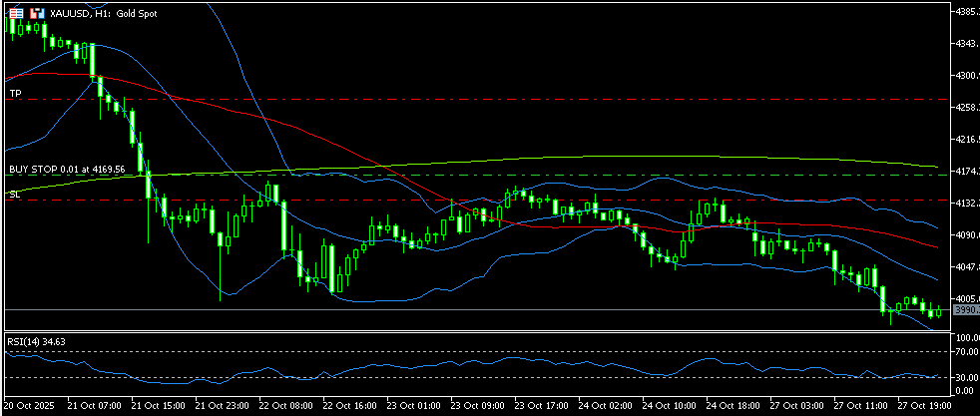Click the 4090 price axis label
This screenshot has height=416, width=980.
click(x=967, y=234)
